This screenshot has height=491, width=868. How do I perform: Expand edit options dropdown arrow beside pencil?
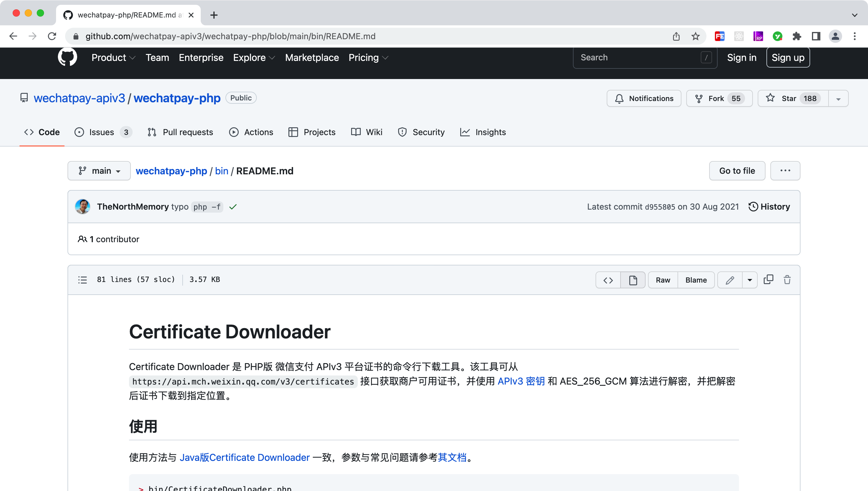tap(749, 280)
